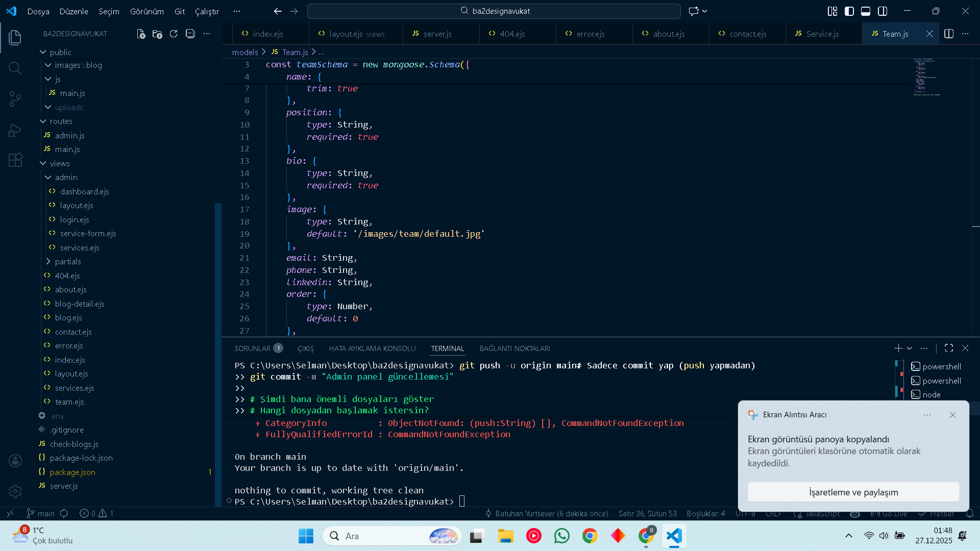Click the taskbar Ara search box

pos(392,536)
